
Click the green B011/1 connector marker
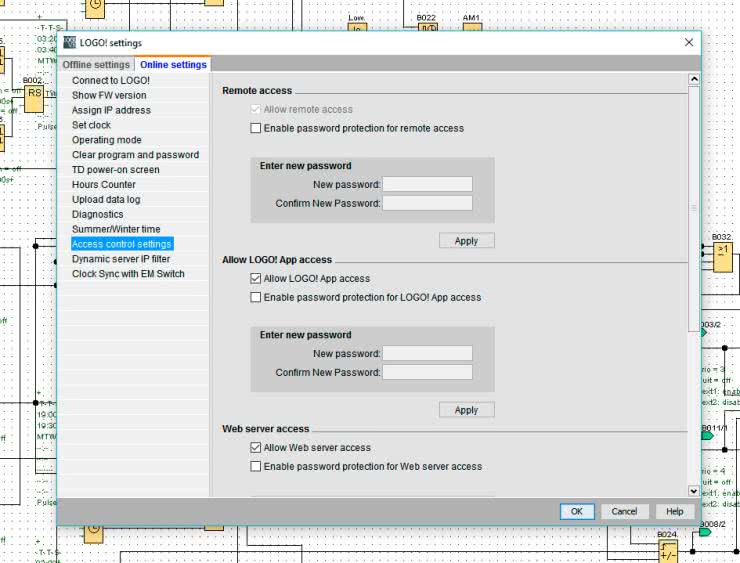pyautogui.click(x=707, y=435)
